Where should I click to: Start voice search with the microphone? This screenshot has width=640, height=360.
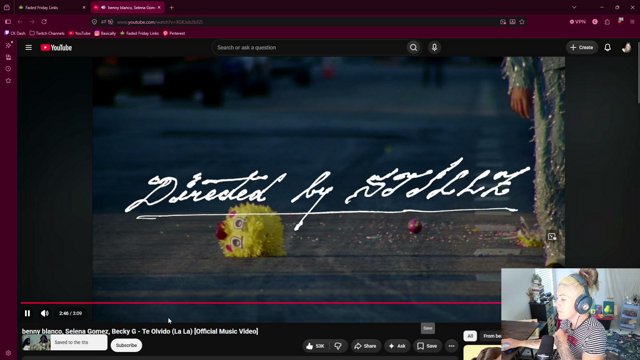[434, 48]
